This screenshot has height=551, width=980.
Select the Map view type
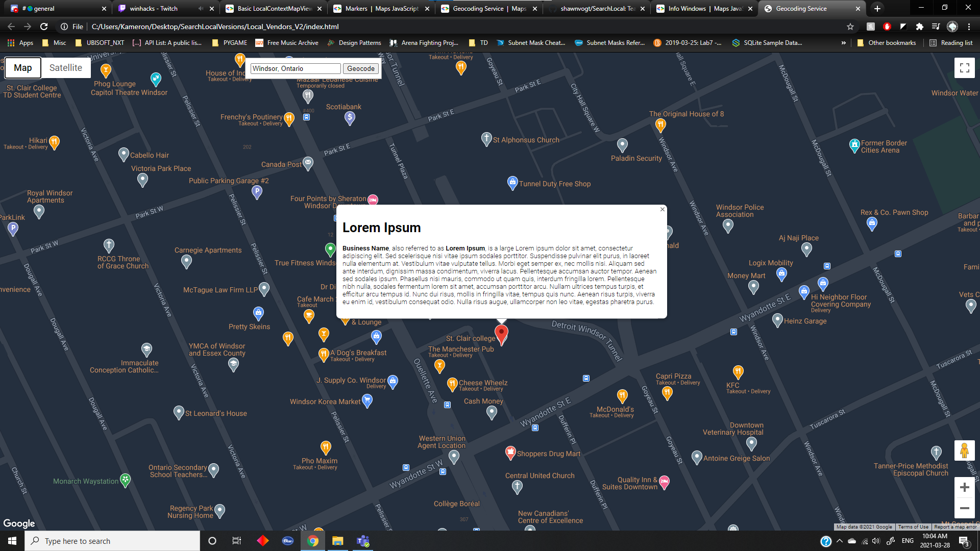[x=23, y=68]
